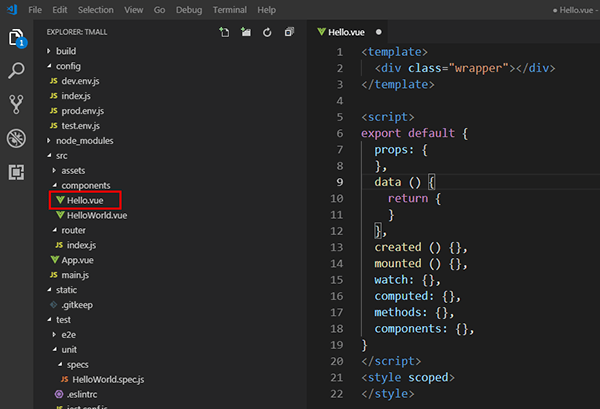
Task: Open prod.env.js in the config folder
Action: (85, 110)
